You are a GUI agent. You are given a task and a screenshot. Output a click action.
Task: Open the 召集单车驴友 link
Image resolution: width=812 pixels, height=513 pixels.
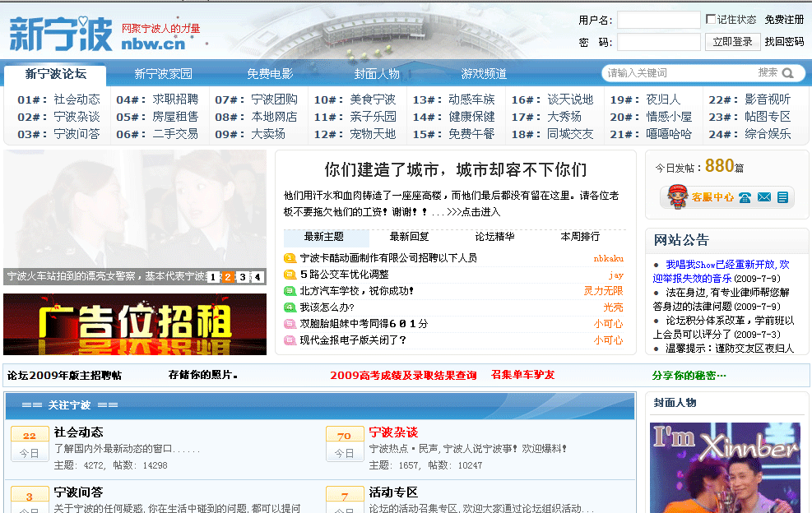click(522, 375)
